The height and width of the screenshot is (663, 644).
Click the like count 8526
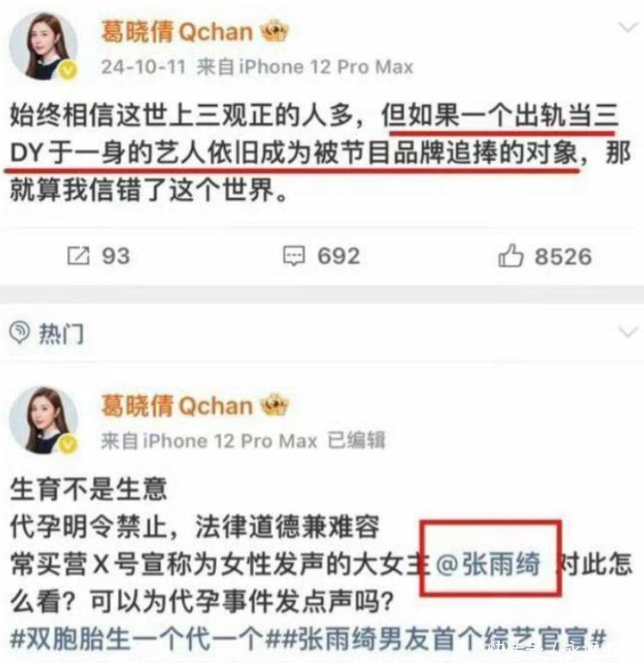(x=563, y=257)
